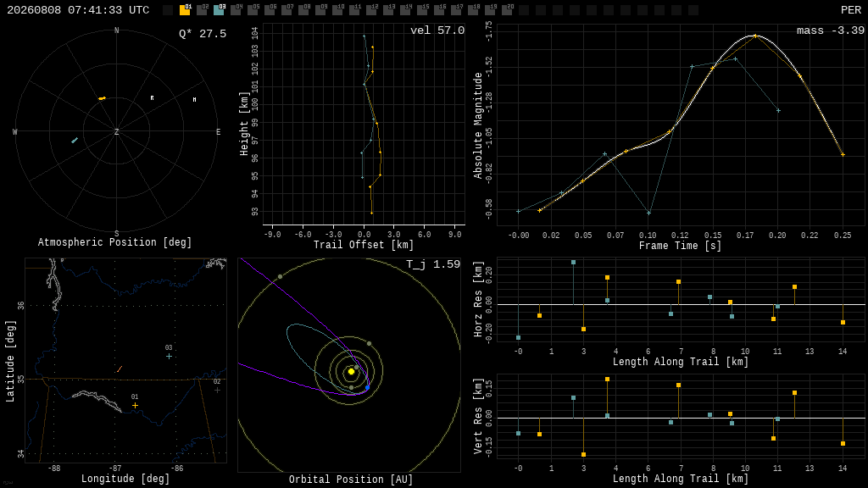This screenshot has height=488, width=868.
Task: Click the vel 57.0 readout
Action: [x=437, y=30]
